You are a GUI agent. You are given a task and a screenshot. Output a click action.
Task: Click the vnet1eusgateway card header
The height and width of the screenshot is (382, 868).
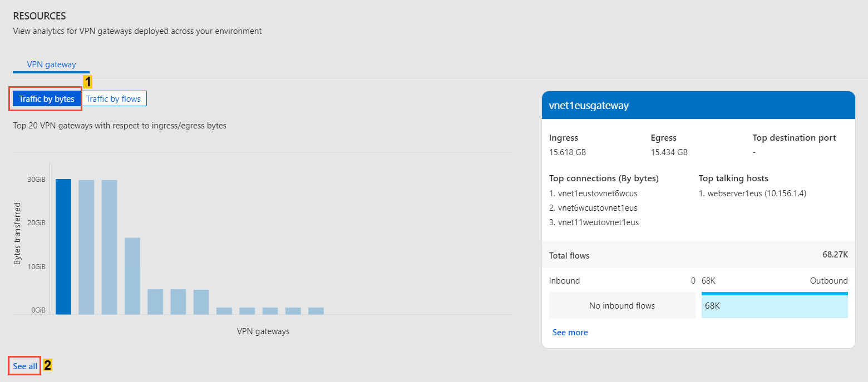point(698,105)
